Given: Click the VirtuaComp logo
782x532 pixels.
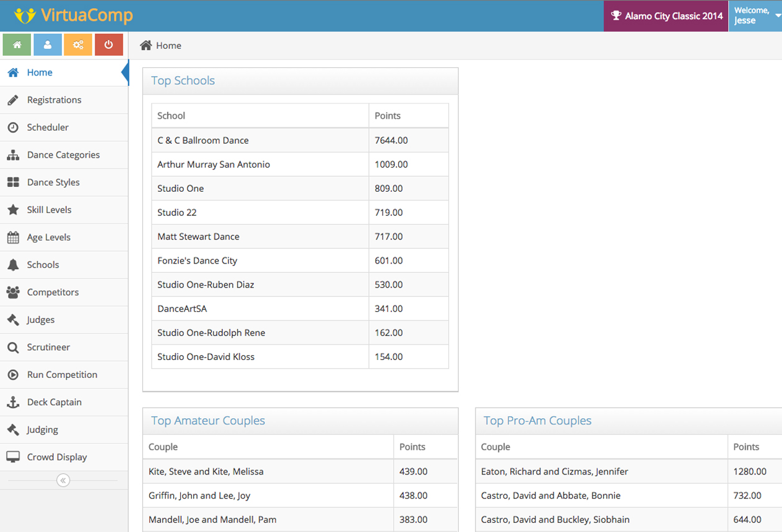Looking at the screenshot, I should coord(73,15).
